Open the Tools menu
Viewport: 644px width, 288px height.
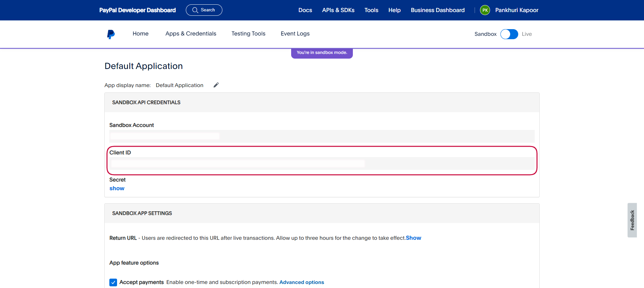pyautogui.click(x=371, y=10)
